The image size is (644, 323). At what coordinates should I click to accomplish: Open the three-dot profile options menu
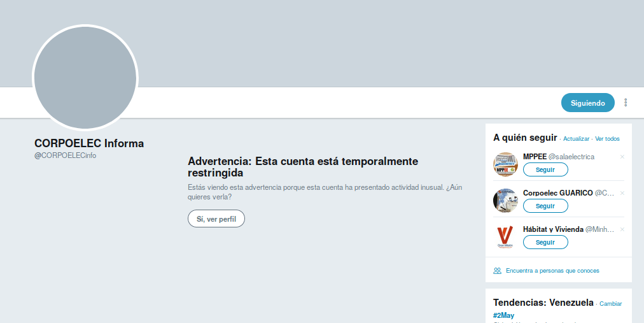626,103
